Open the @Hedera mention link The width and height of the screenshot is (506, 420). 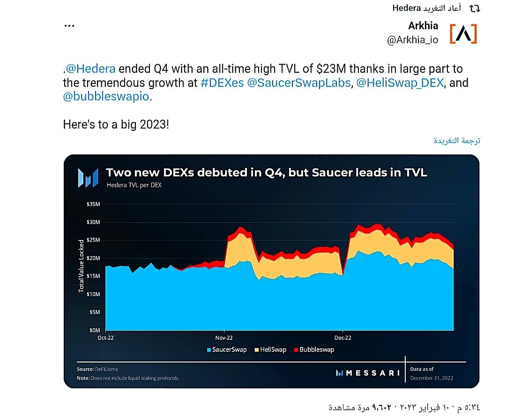90,69
